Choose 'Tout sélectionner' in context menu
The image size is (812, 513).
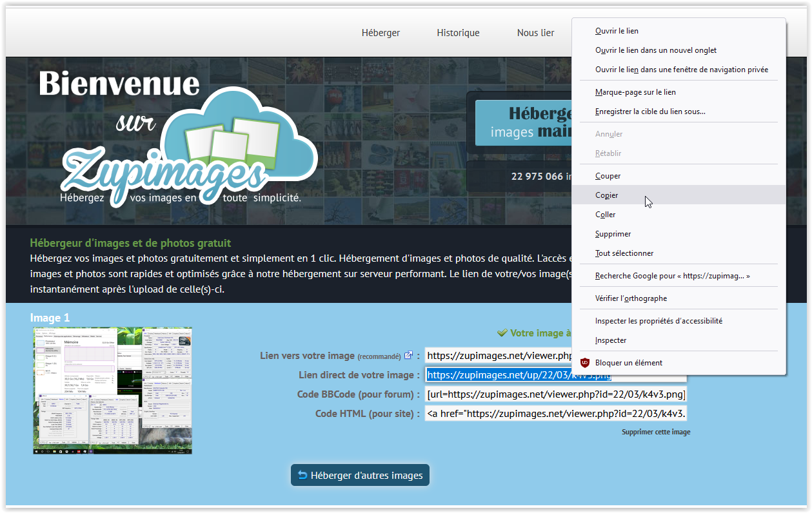(x=678, y=253)
